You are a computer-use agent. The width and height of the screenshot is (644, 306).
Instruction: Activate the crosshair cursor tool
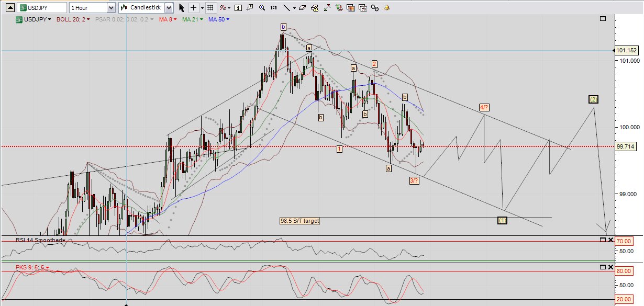(194, 8)
